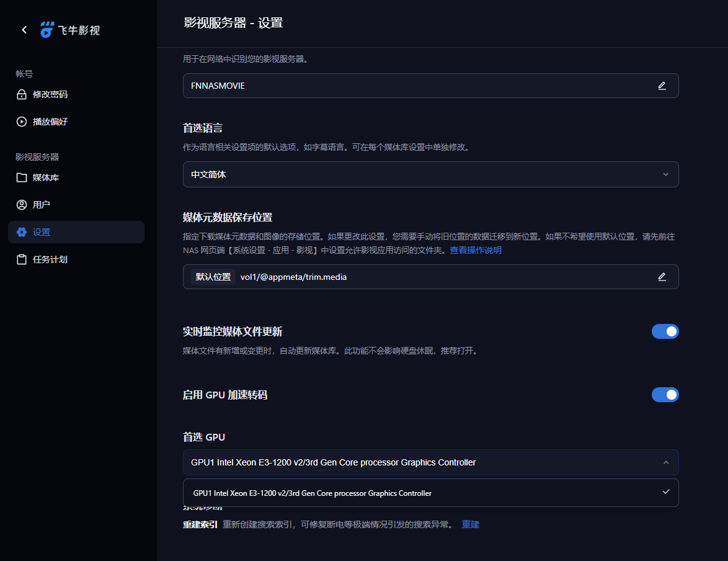The width and height of the screenshot is (728, 561).
Task: Click the play icon for 播放偏好
Action: point(22,122)
